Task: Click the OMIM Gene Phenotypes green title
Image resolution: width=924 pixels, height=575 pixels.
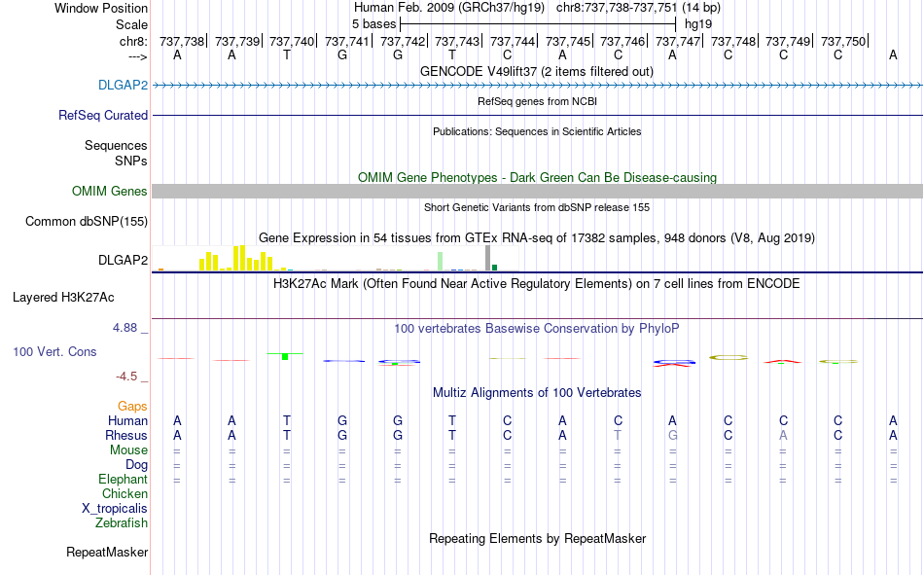Action: (537, 177)
